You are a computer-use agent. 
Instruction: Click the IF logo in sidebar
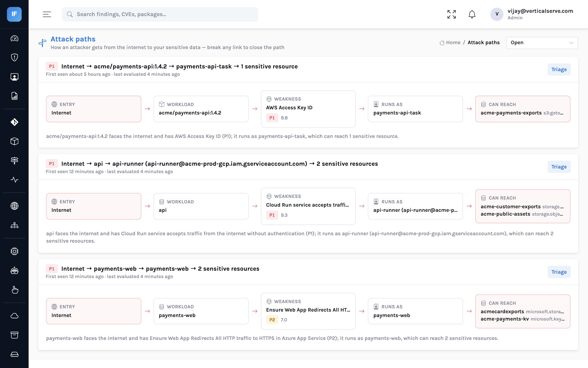[x=14, y=14]
